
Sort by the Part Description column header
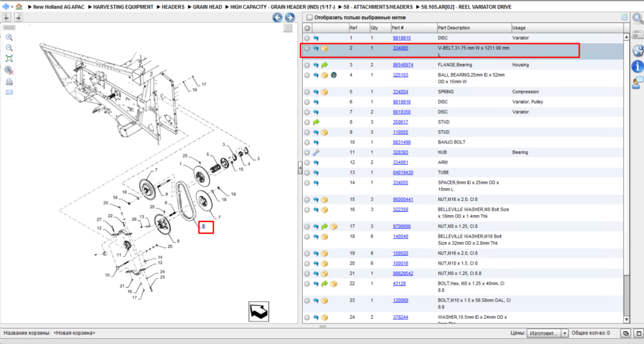(474, 28)
